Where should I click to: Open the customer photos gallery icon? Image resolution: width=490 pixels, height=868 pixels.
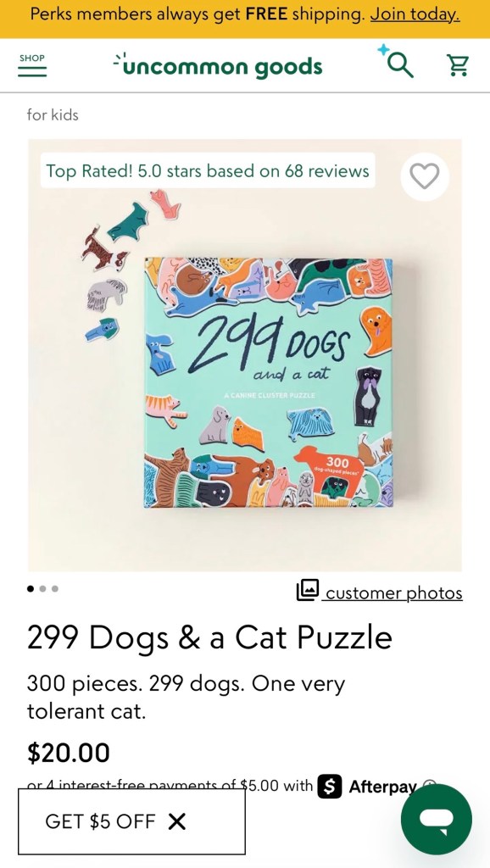[x=308, y=590]
